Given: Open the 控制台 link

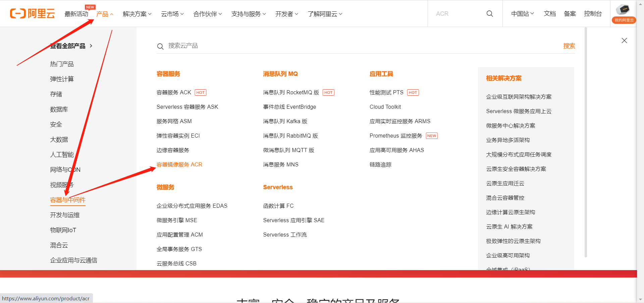Looking at the screenshot, I should pos(593,14).
